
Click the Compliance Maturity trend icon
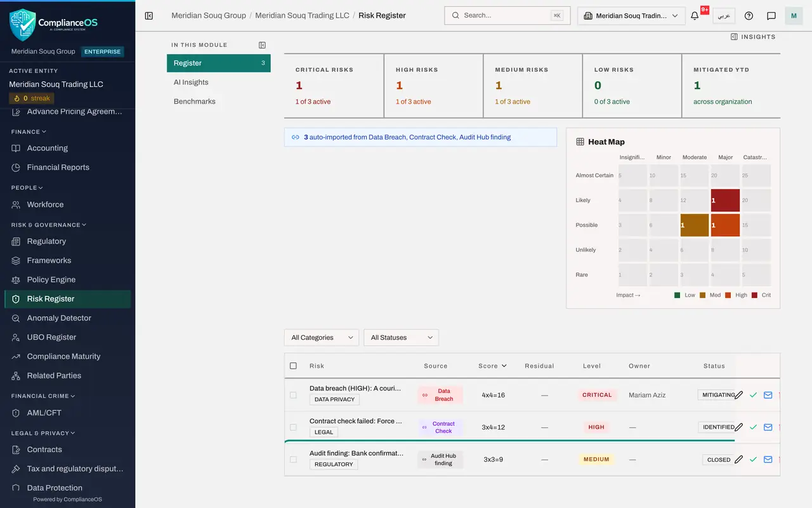[x=16, y=357]
